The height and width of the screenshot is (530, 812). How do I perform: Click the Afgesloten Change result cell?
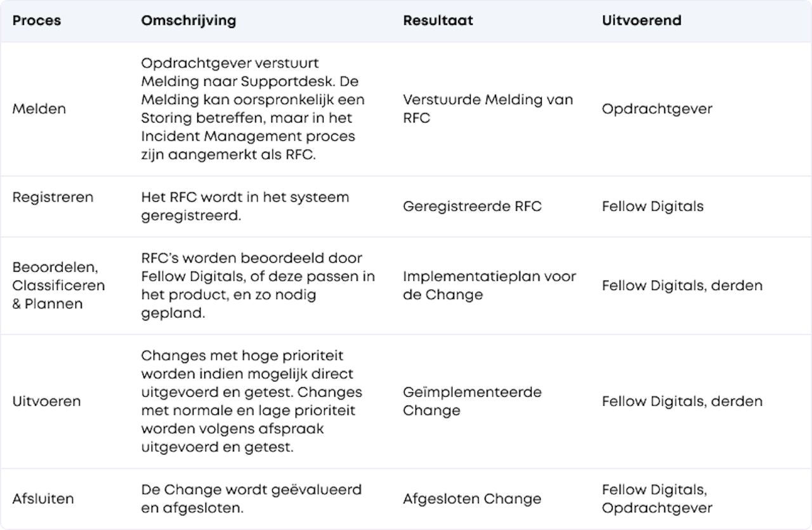point(472,499)
